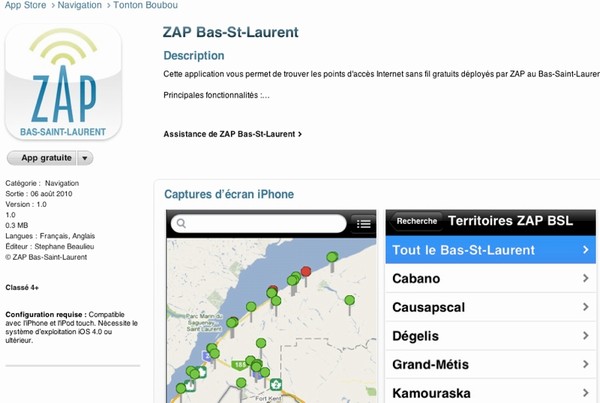Open the dropdown arrow beside App gratuite
600x403 pixels.
85,158
